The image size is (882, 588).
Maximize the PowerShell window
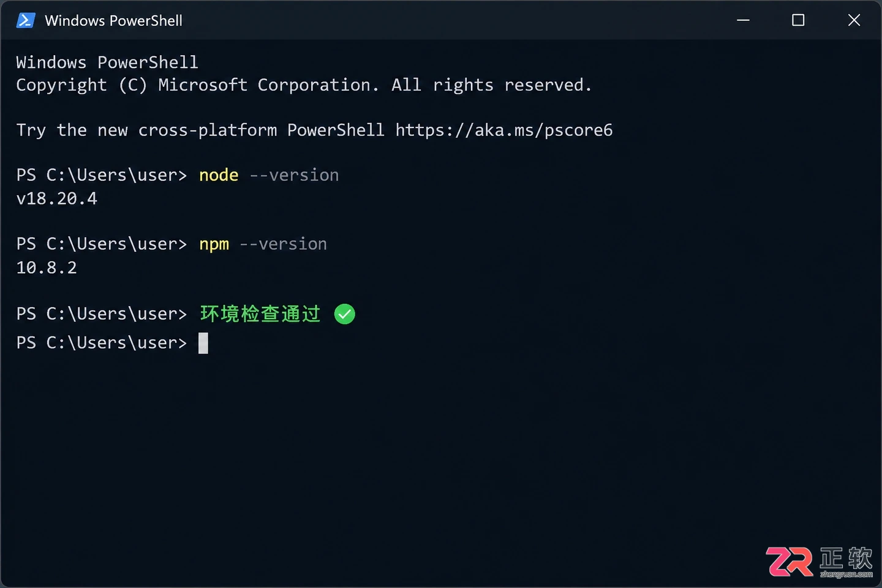tap(798, 20)
